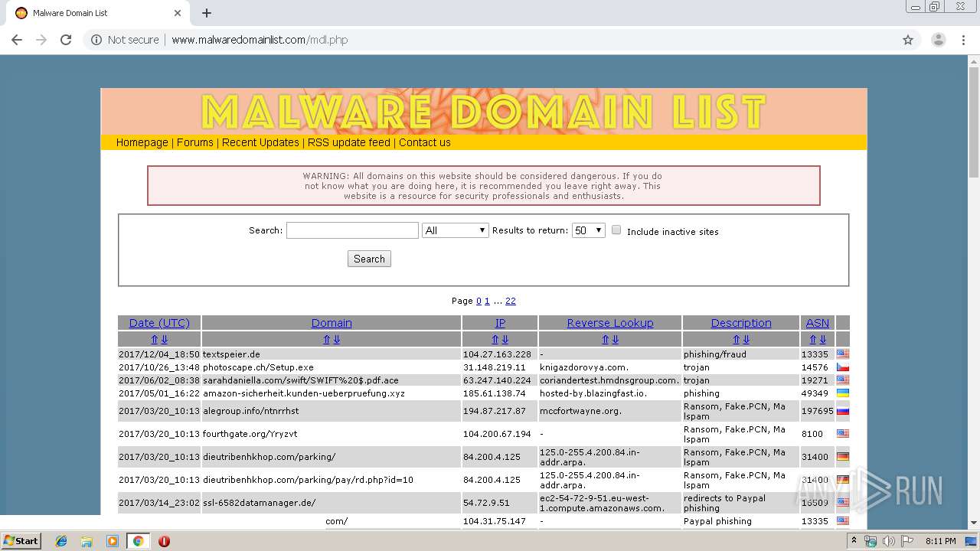
Task: Open new tab with plus button
Action: (x=207, y=13)
